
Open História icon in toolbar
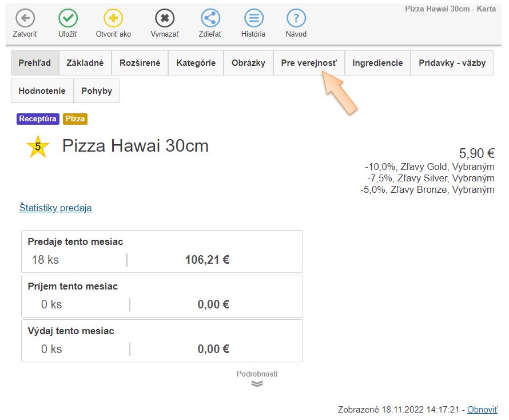(x=253, y=18)
